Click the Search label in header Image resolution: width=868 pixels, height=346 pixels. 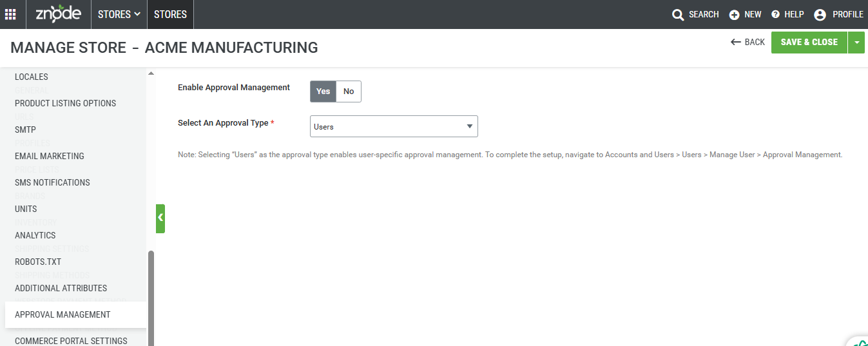coord(704,14)
